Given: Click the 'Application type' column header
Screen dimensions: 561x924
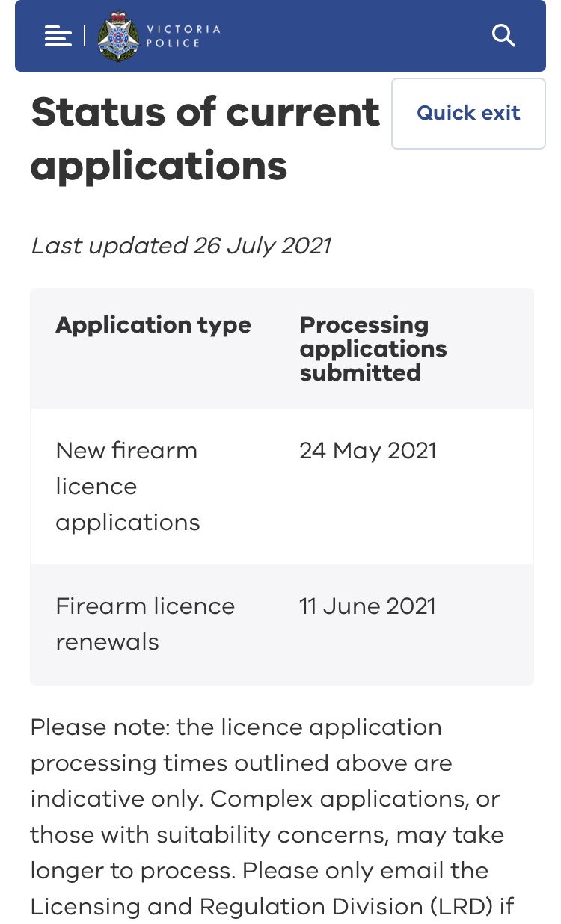Looking at the screenshot, I should tap(153, 325).
